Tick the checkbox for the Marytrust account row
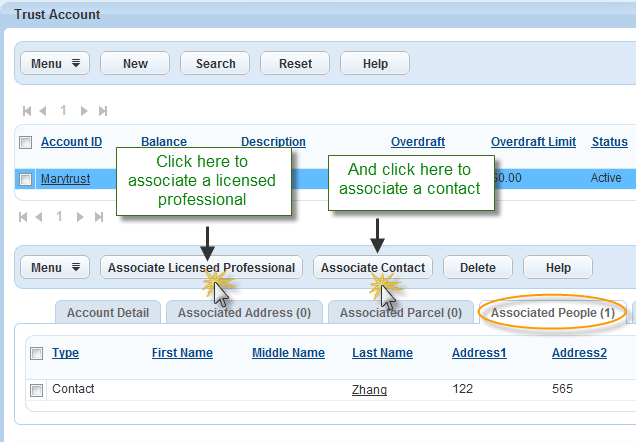 [26, 179]
